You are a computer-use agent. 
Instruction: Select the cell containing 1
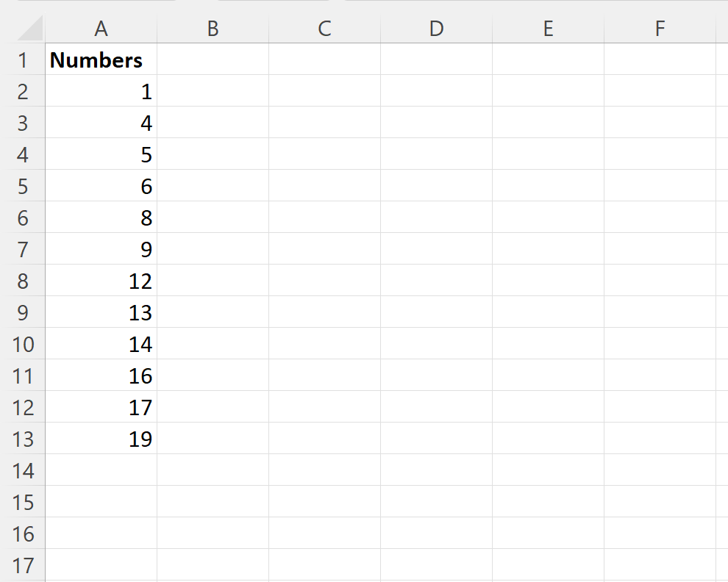pos(101,91)
